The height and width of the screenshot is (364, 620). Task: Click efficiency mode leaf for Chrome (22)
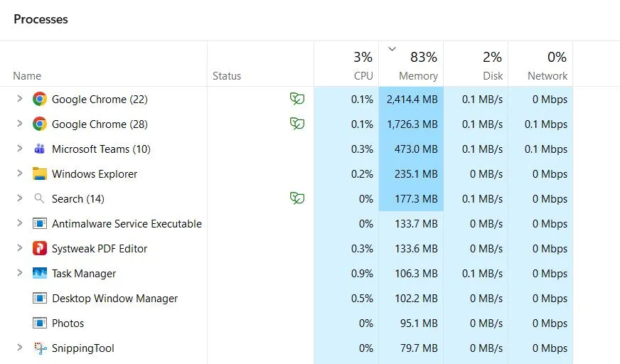pos(297,98)
